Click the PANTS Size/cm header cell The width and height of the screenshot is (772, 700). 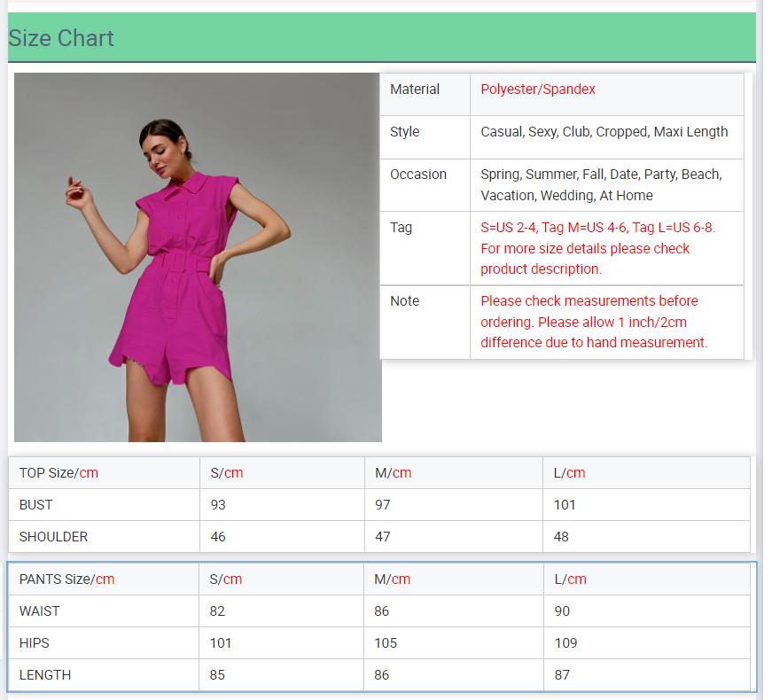coord(66,579)
